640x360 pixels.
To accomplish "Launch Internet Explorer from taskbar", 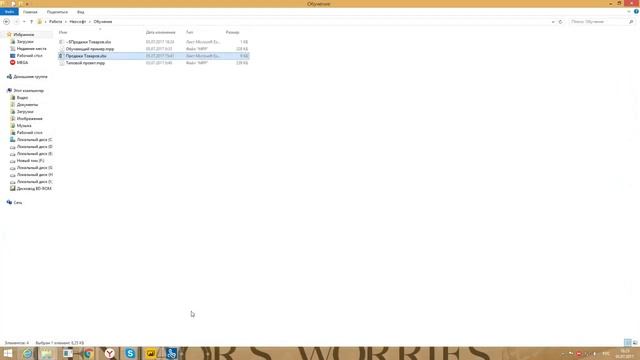I will click(27, 353).
